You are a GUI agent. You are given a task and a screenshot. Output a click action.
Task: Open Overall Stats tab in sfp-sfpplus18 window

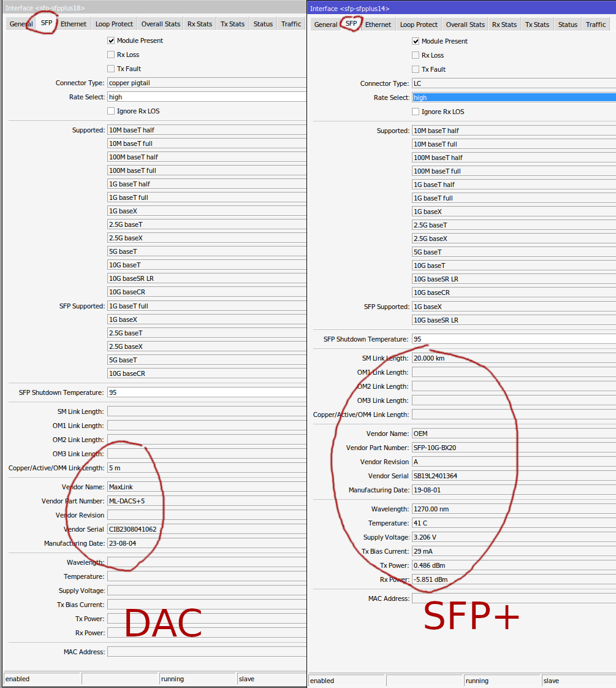pyautogui.click(x=161, y=24)
